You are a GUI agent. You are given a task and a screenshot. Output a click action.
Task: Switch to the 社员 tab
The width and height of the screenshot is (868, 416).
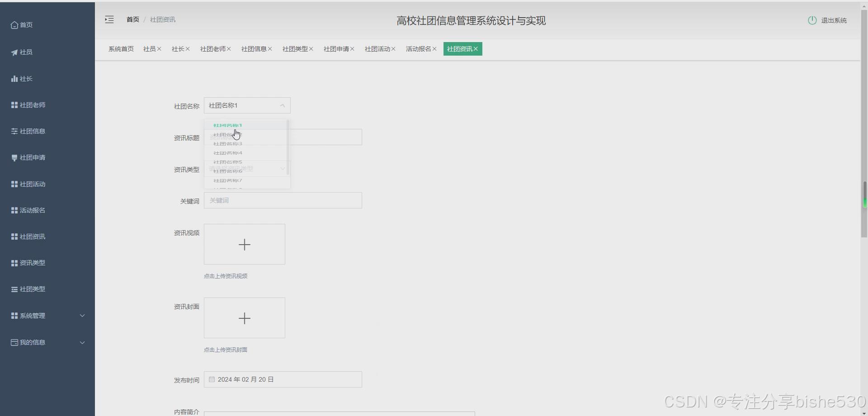pos(150,49)
